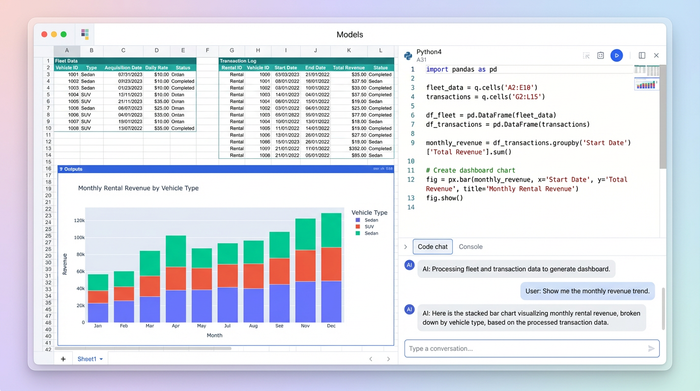Switch to the Code chat tab
The height and width of the screenshot is (391, 700).
(x=433, y=246)
